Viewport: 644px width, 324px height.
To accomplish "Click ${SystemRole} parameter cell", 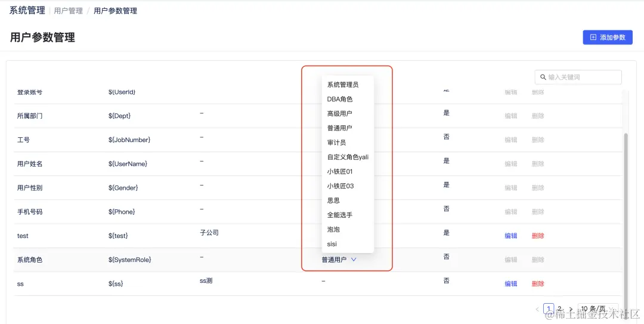I will pyautogui.click(x=129, y=260).
